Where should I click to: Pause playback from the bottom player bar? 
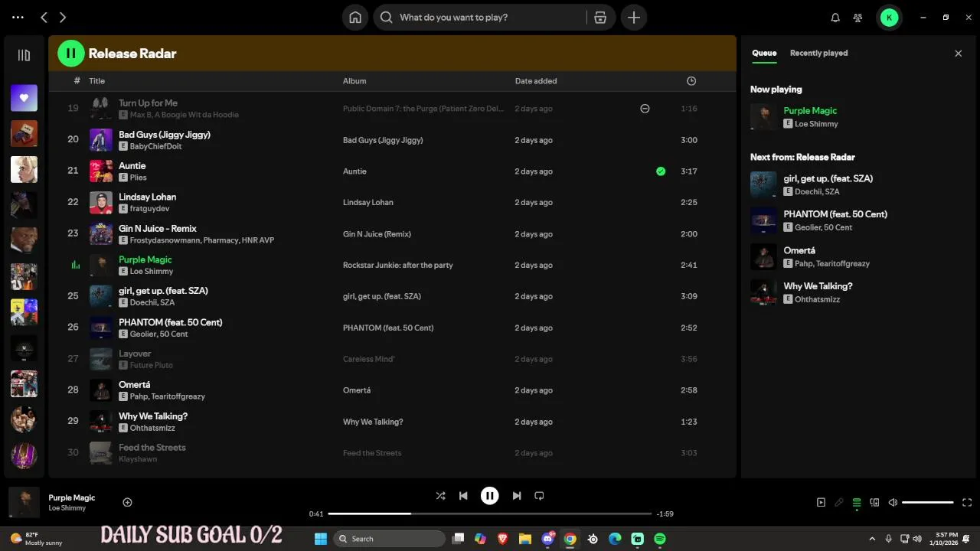click(490, 496)
